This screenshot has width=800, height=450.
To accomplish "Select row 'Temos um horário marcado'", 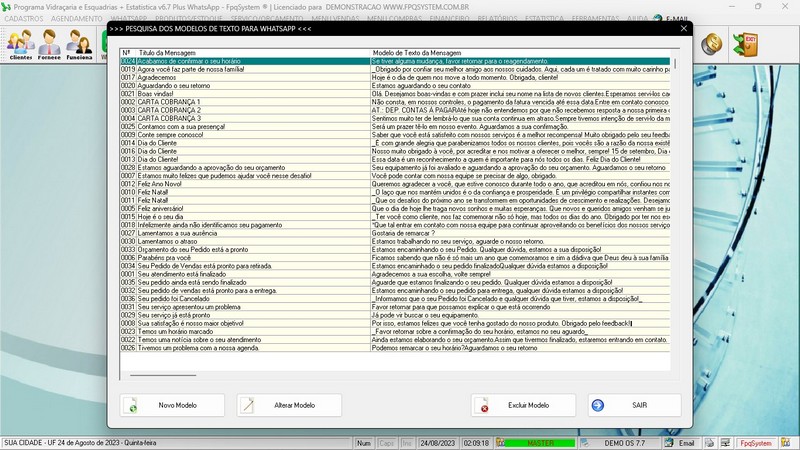I will (x=395, y=332).
